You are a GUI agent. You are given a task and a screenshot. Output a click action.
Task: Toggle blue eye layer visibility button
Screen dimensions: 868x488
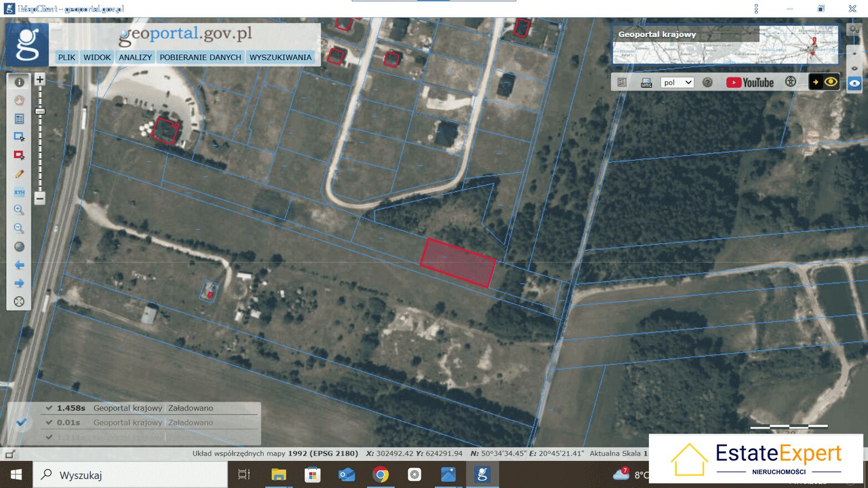coord(855,83)
